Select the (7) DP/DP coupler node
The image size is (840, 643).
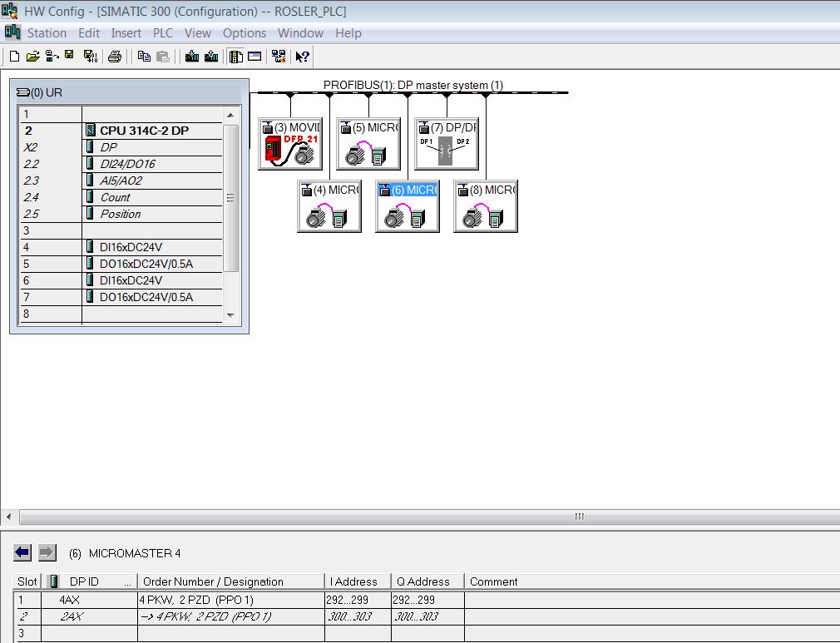click(447, 144)
